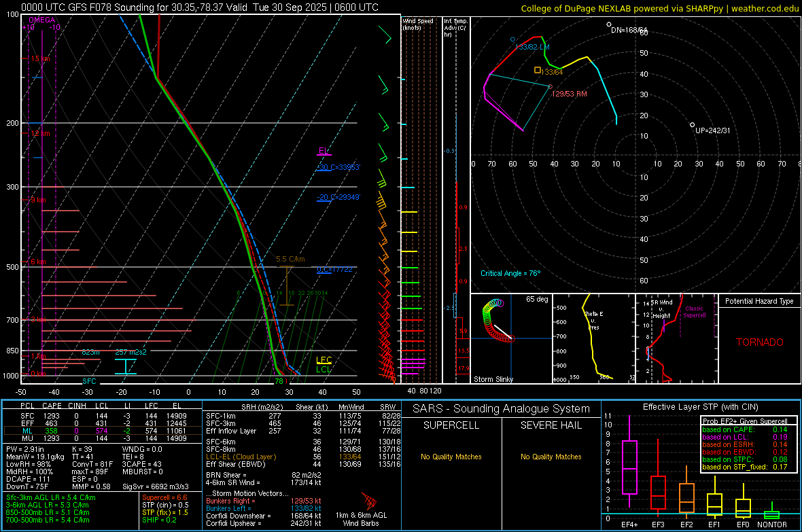Screen dimensions: 802x532
Task: Click the highlighted ML parcel row label
Action: (x=27, y=431)
